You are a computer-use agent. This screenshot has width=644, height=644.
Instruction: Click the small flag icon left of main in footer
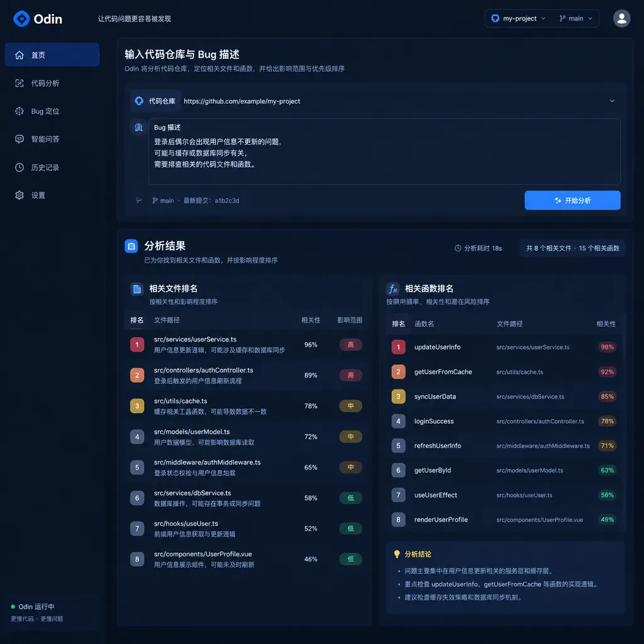coord(139,201)
